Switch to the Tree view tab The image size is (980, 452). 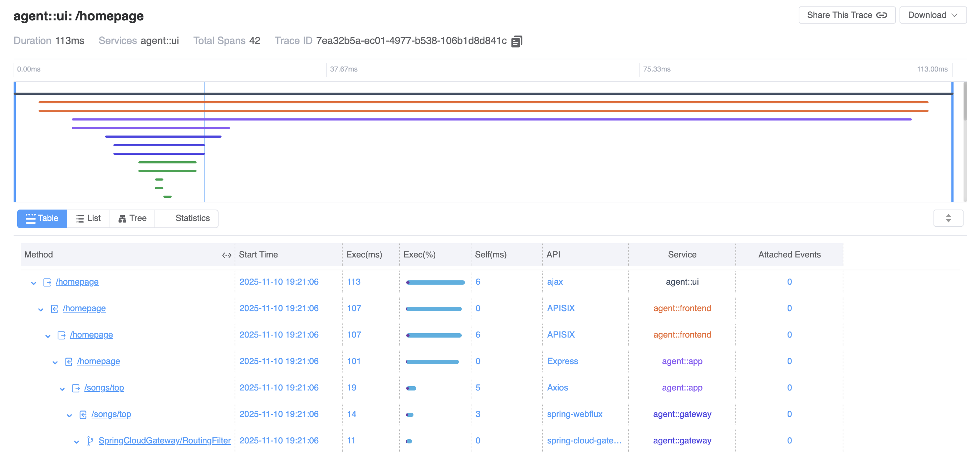132,218
